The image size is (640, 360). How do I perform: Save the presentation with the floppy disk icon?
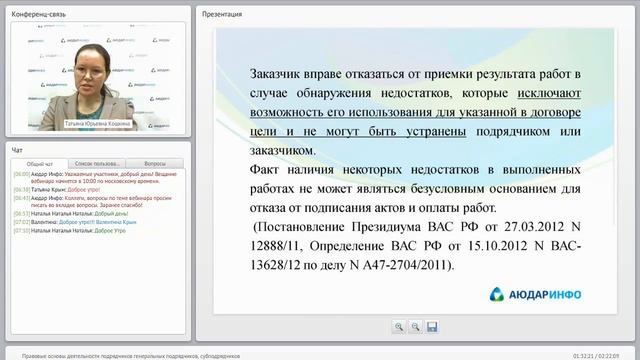(x=432, y=327)
